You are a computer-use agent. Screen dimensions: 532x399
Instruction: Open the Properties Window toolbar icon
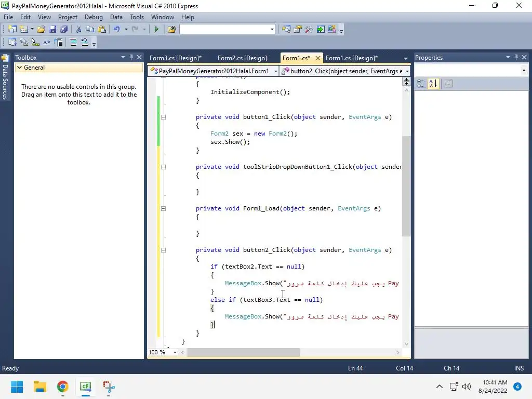[x=298, y=30]
